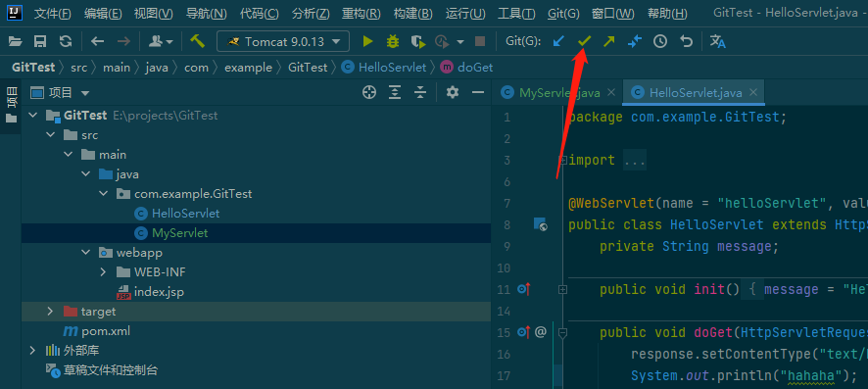Click the HelloServlet breadcrumb
Viewport: 868px width, 389px height.
(384, 68)
